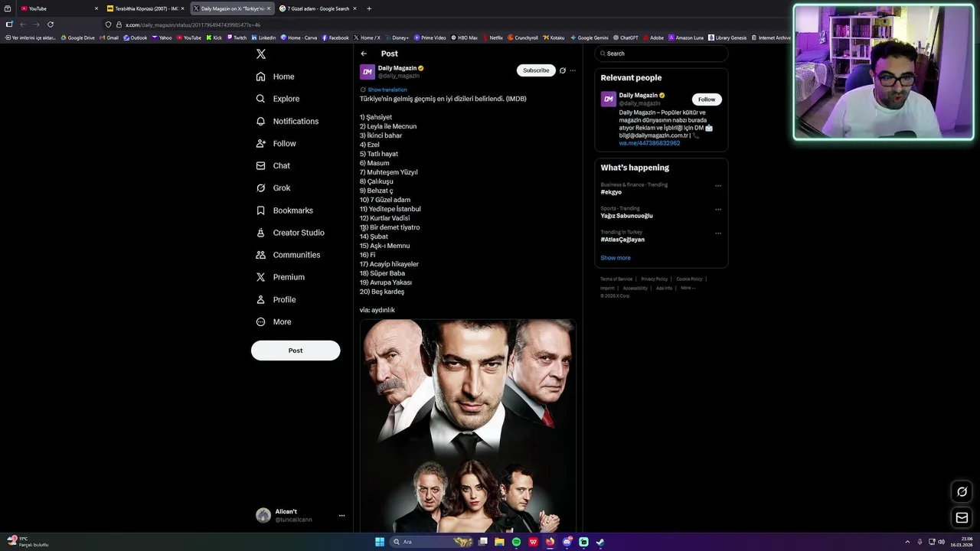Click the browser address bar URL
Image resolution: width=980 pixels, height=551 pixels.
pyautogui.click(x=193, y=24)
